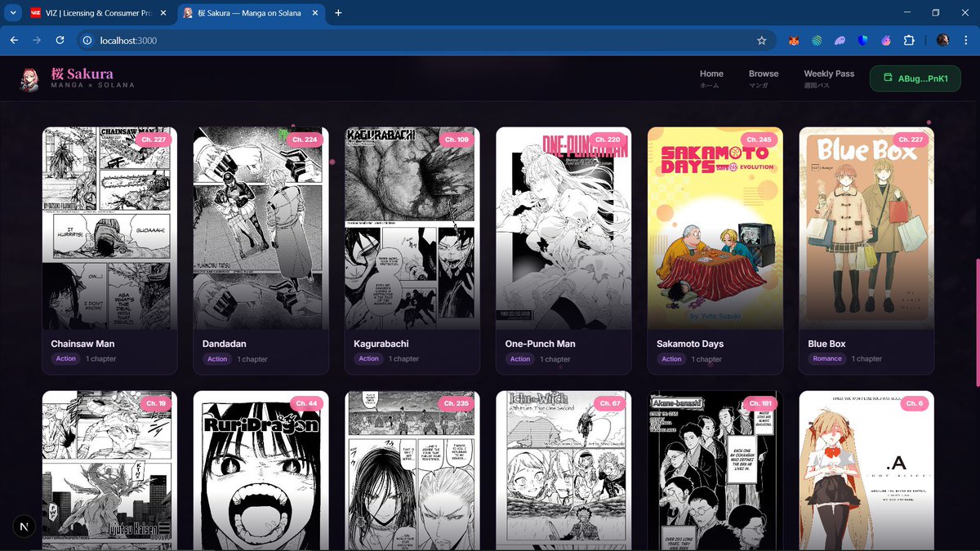
Task: Close the Sakura Manga on Solana tab
Action: [317, 13]
